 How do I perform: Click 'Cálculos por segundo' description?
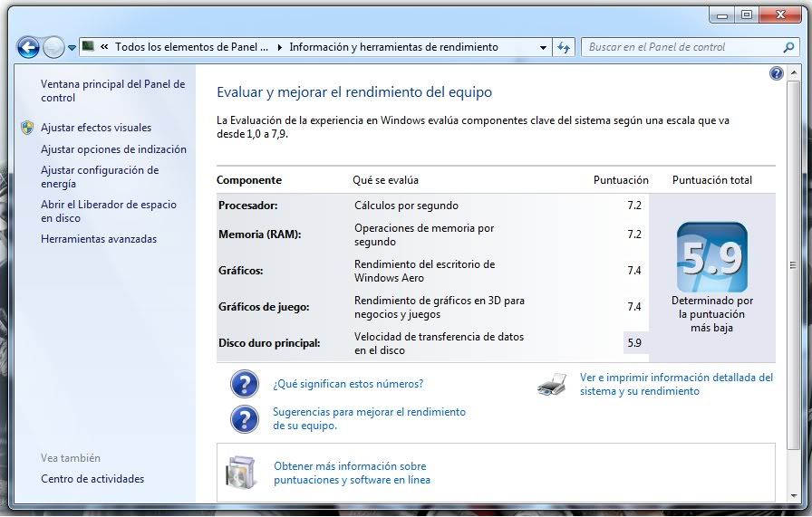point(407,206)
